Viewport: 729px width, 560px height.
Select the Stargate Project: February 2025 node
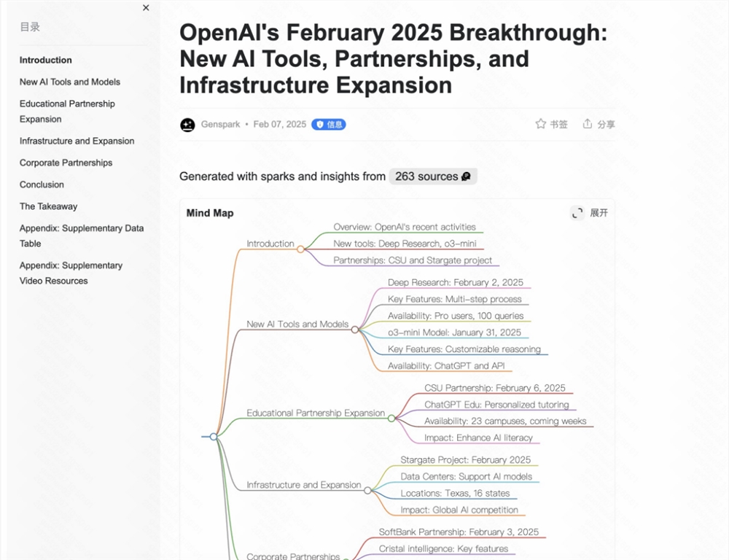click(x=465, y=460)
